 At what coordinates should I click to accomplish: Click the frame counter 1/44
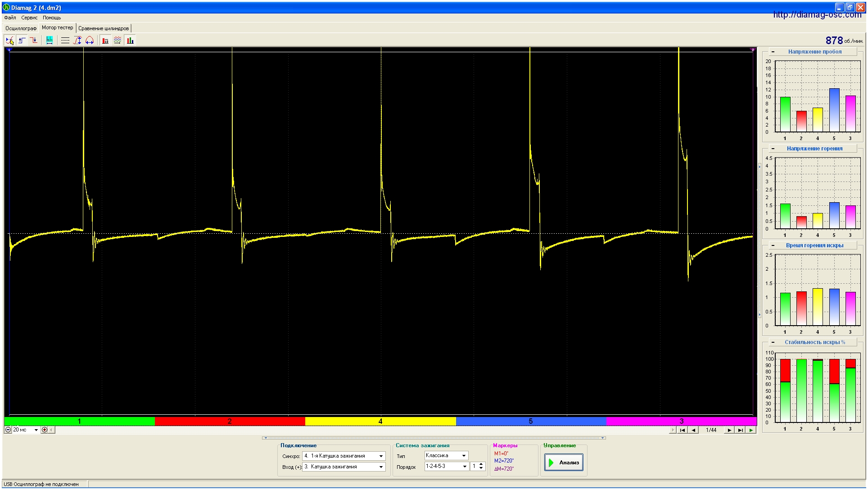pyautogui.click(x=711, y=430)
